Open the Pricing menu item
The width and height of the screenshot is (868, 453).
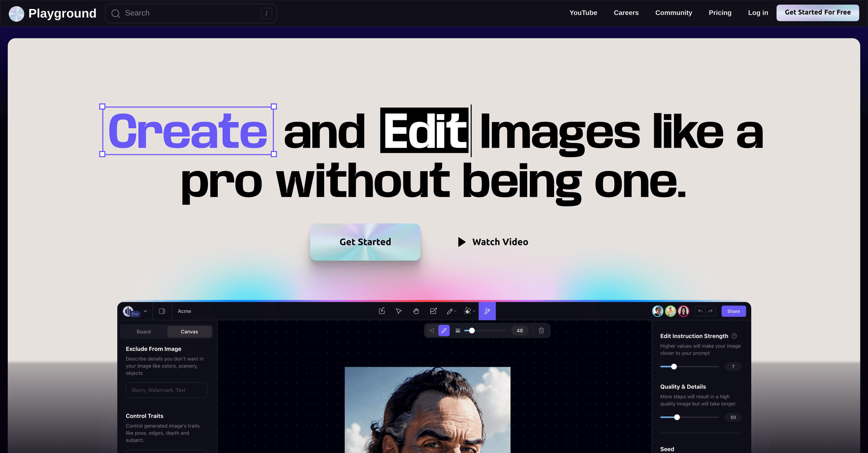point(720,13)
